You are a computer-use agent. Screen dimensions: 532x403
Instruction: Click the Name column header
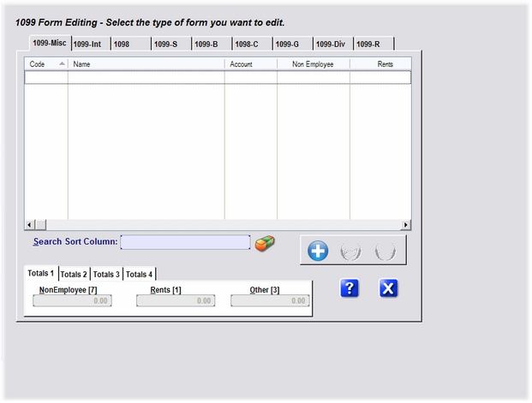(146, 64)
